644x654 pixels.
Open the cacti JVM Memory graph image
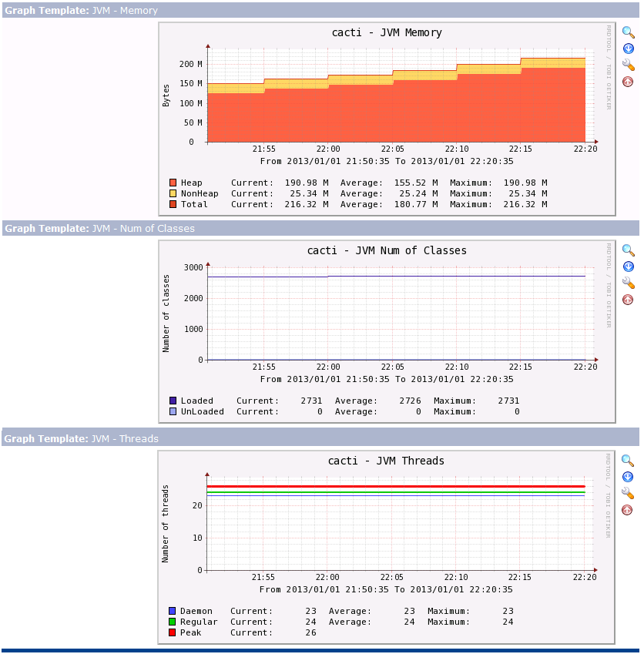coord(387,119)
